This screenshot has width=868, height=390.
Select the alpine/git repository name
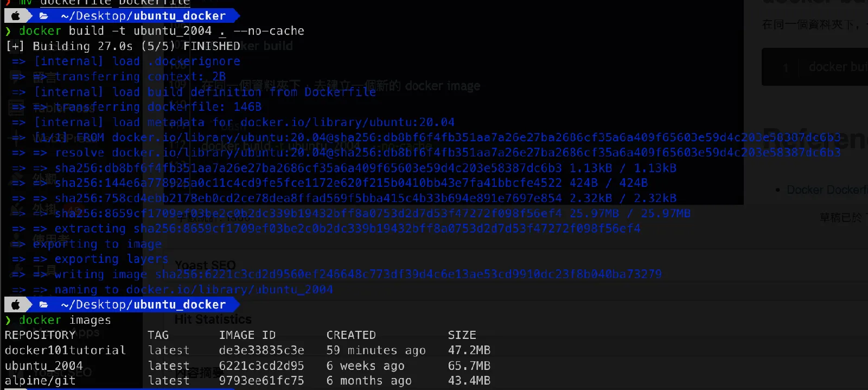(40, 381)
